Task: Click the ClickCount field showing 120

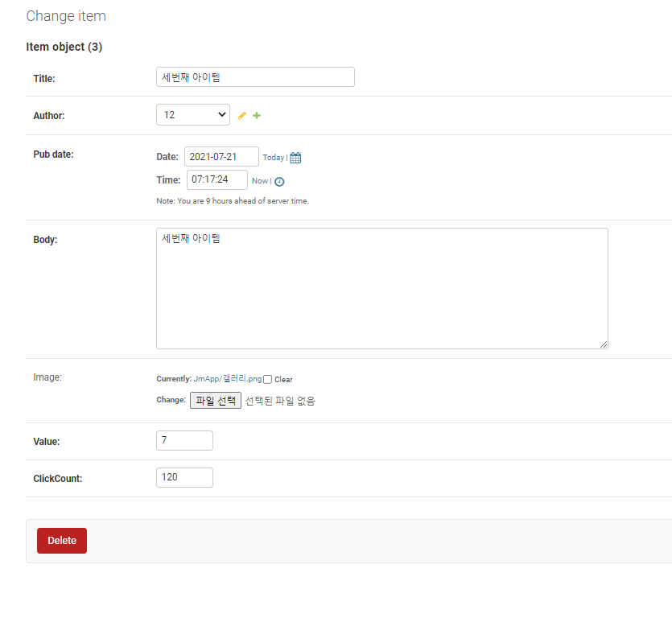Action: coord(185,477)
